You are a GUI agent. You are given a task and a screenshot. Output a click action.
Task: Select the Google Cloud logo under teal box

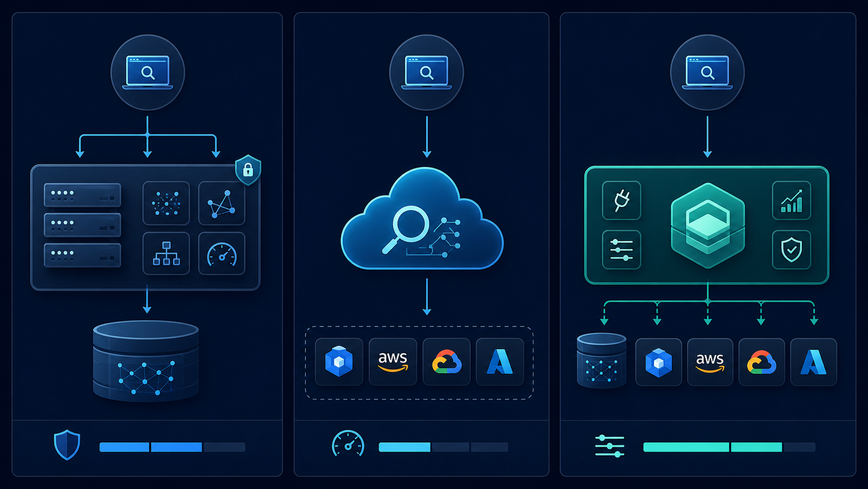point(762,362)
